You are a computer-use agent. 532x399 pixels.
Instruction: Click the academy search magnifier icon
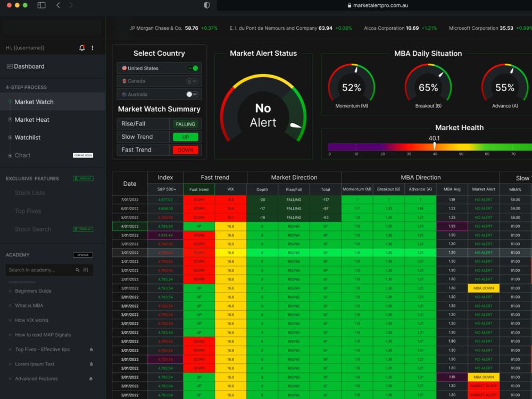coord(77,270)
